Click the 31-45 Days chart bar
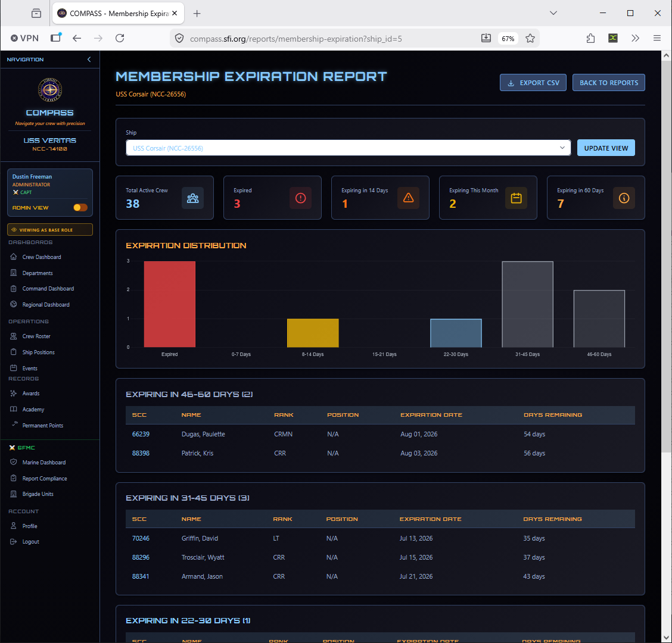The width and height of the screenshot is (672, 643). pyautogui.click(x=528, y=304)
